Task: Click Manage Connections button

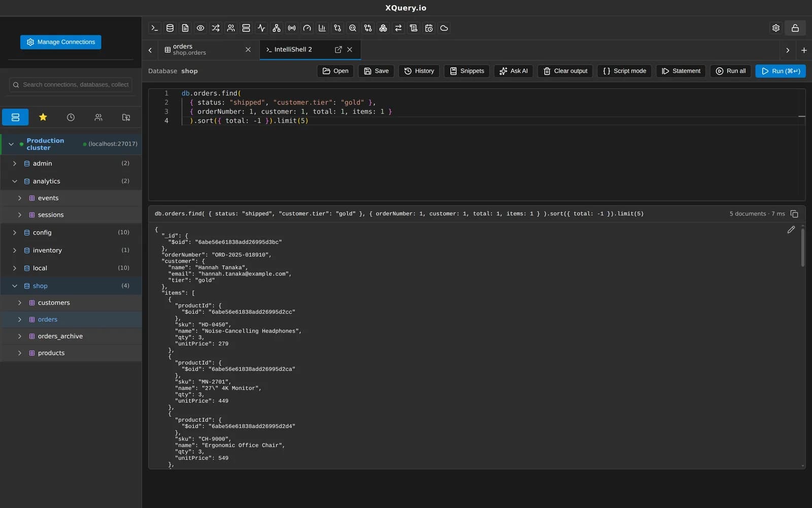Action: [x=61, y=42]
